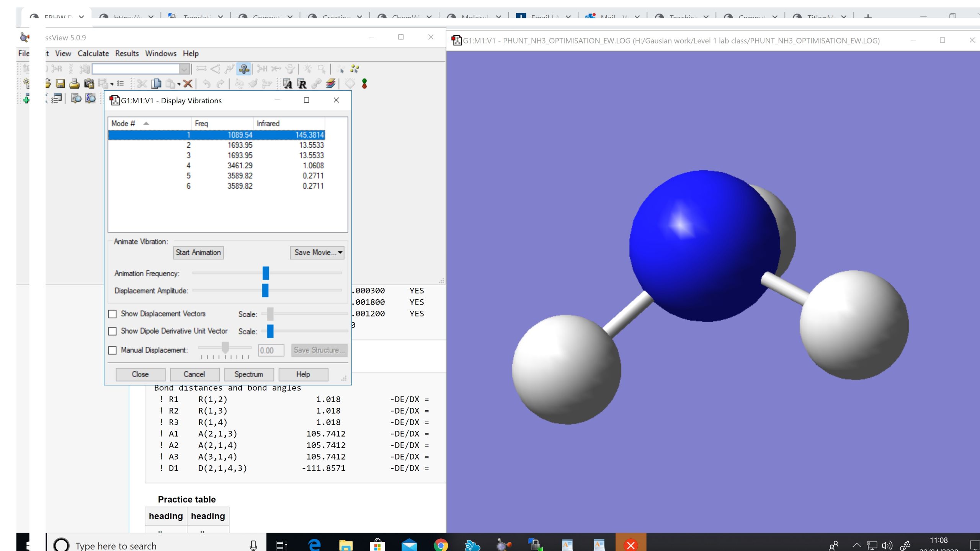980x551 pixels.
Task: Check Show Dipole Derivative Unit Vector
Action: tap(113, 331)
